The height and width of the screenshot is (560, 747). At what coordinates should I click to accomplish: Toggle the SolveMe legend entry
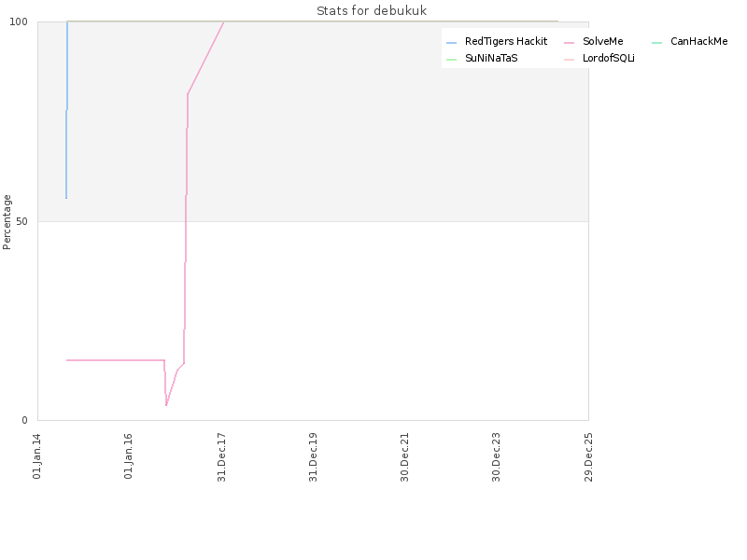(594, 41)
